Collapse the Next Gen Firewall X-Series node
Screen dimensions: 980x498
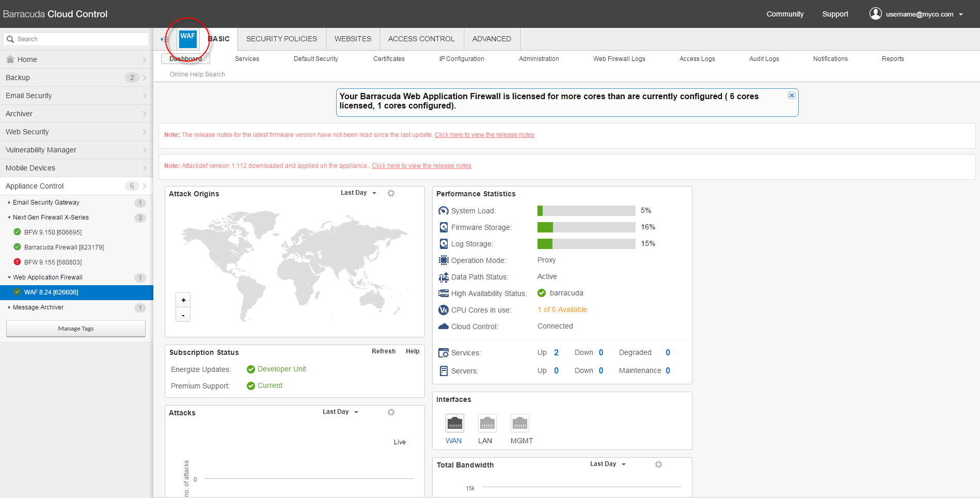(9, 217)
